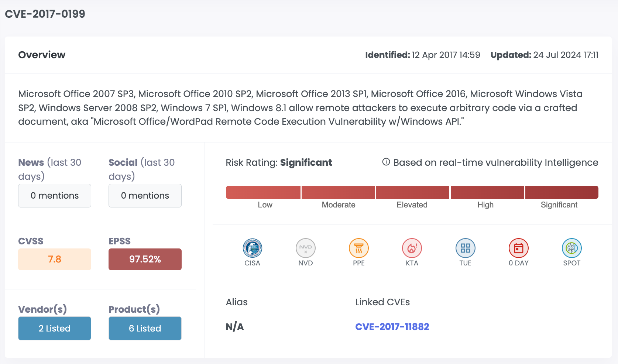Click the Elevated segment of risk bar
This screenshot has width=618, height=364.
[x=413, y=192]
